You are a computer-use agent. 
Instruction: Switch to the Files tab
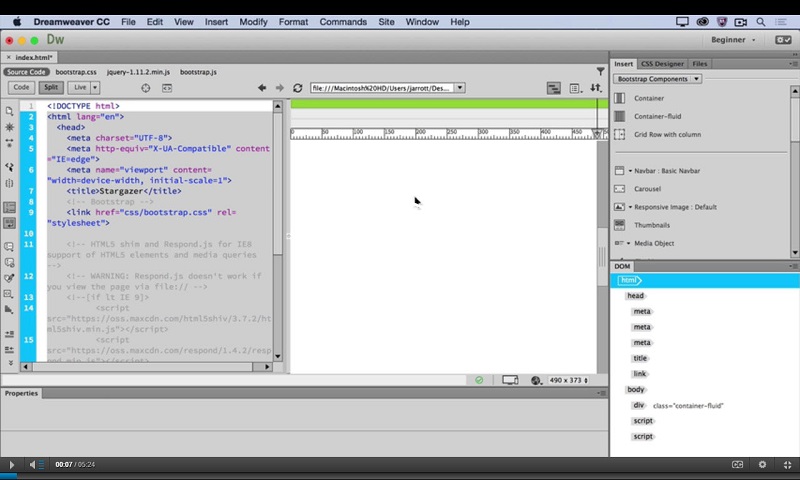pos(699,64)
